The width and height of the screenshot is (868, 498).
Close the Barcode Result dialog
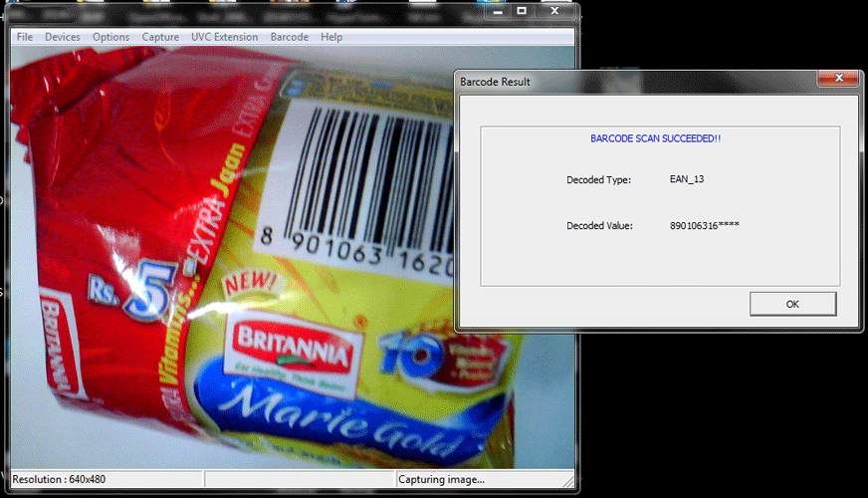[838, 78]
